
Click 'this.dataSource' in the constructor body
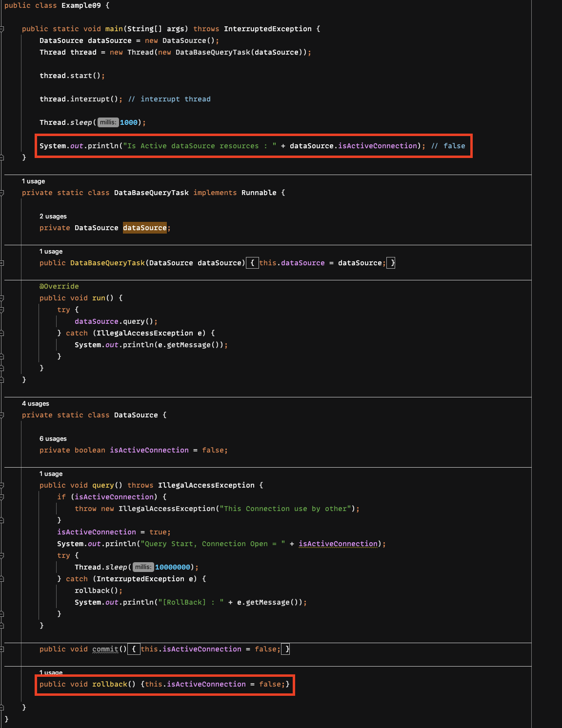coord(292,263)
